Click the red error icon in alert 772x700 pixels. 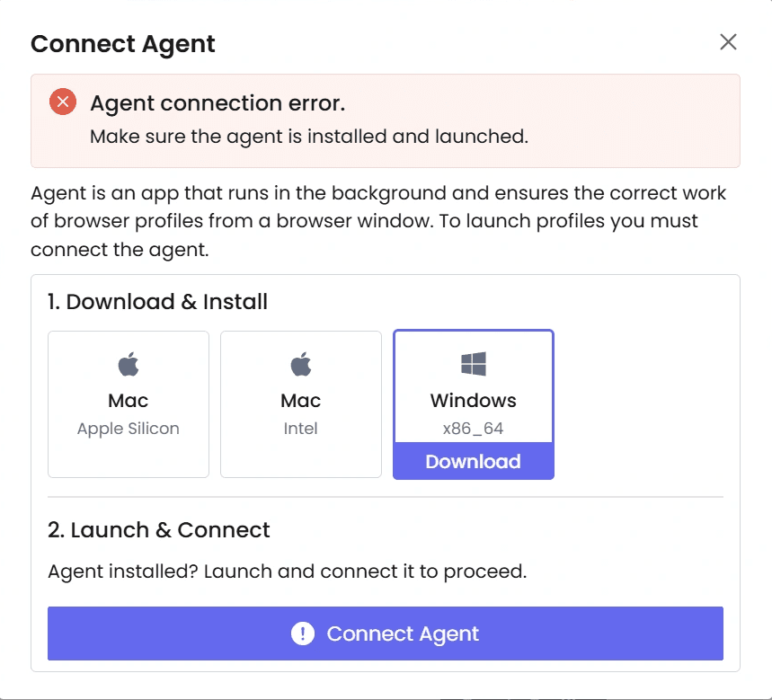63,102
